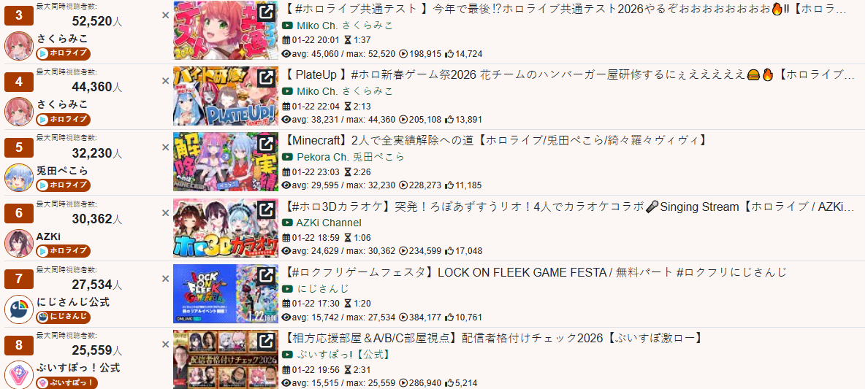Screen dimensions: 868x389
Task: Select ぶいすぽっ！ group tag badge
Action: 67,383
